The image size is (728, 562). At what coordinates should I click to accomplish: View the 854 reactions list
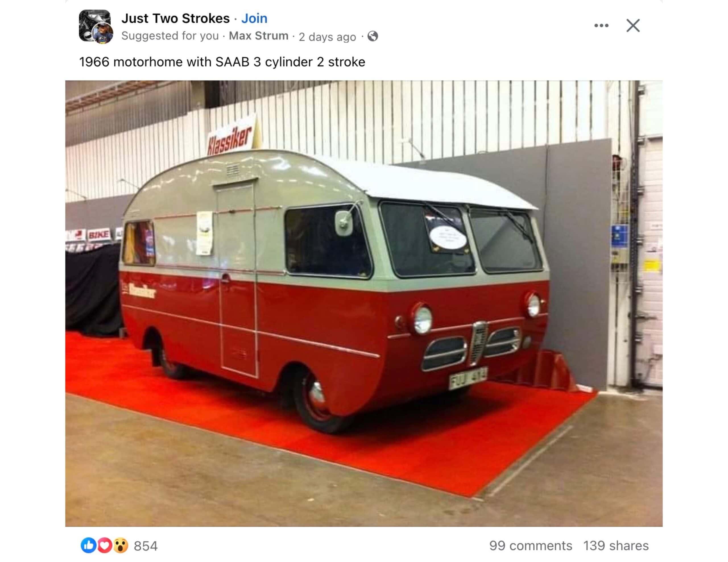click(x=146, y=546)
